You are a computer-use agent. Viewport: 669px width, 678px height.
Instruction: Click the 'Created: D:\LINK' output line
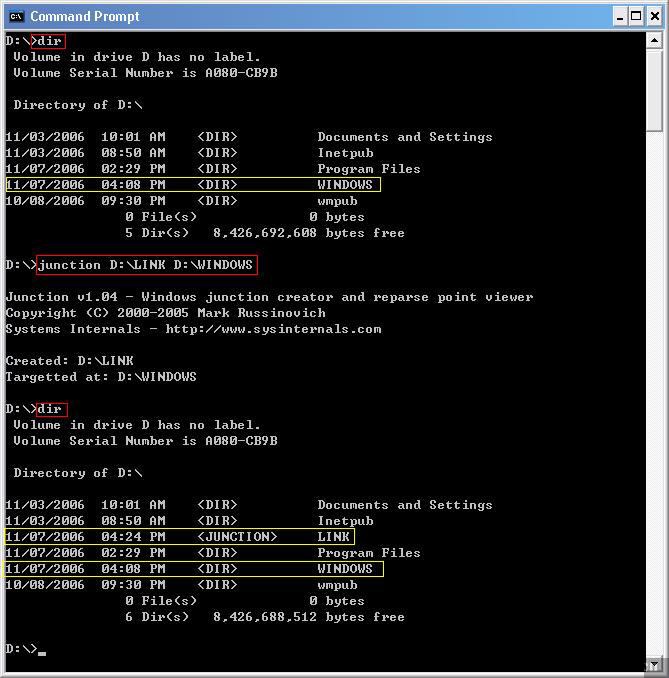click(70, 361)
